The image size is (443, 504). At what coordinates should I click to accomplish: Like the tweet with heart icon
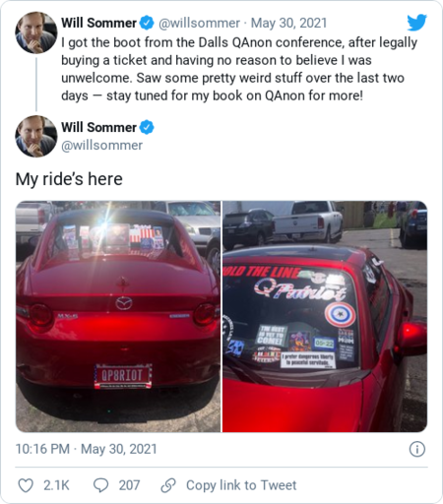(x=26, y=485)
